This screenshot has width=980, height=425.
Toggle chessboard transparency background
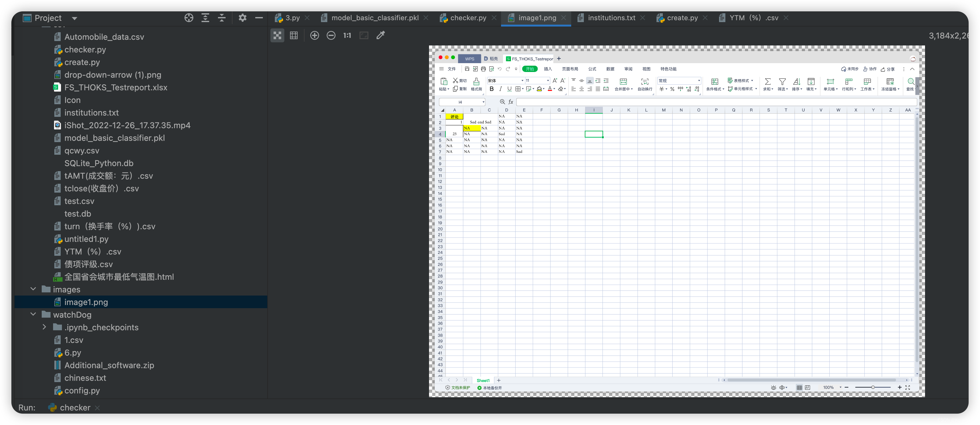point(277,35)
